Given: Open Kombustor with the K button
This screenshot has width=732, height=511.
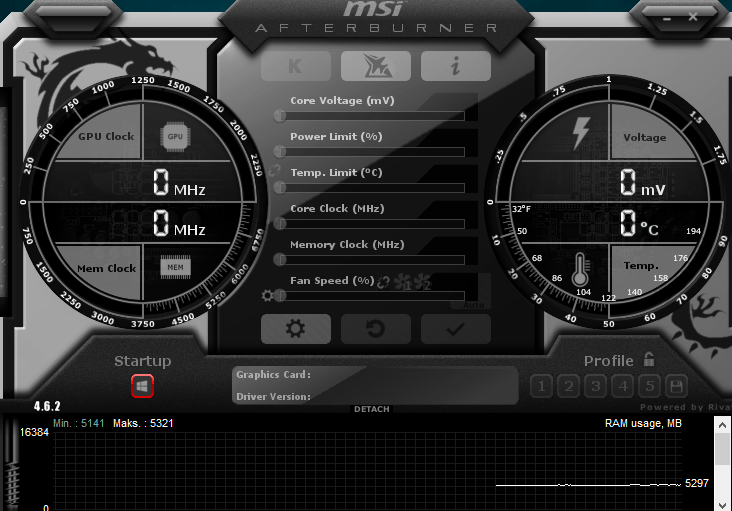Looking at the screenshot, I should pyautogui.click(x=296, y=66).
